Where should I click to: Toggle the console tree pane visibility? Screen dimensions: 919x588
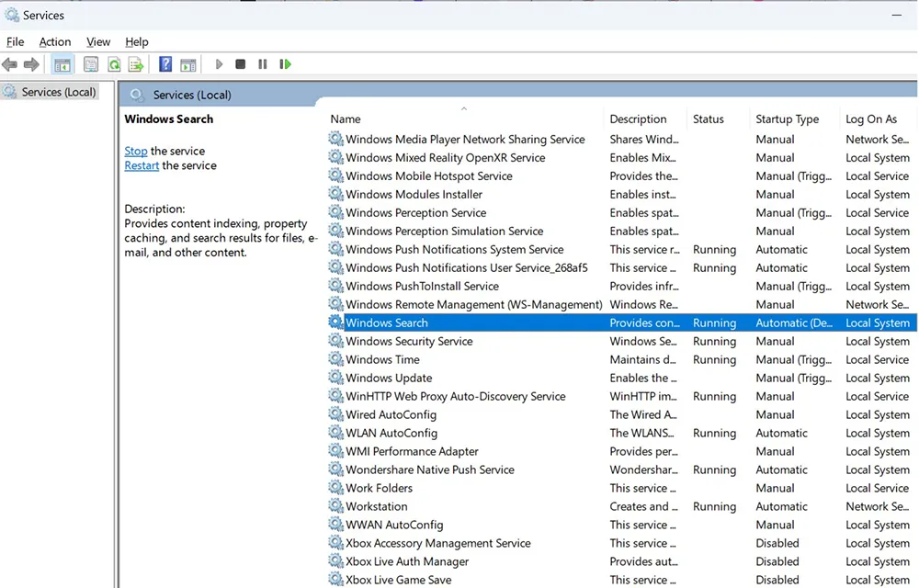point(62,64)
